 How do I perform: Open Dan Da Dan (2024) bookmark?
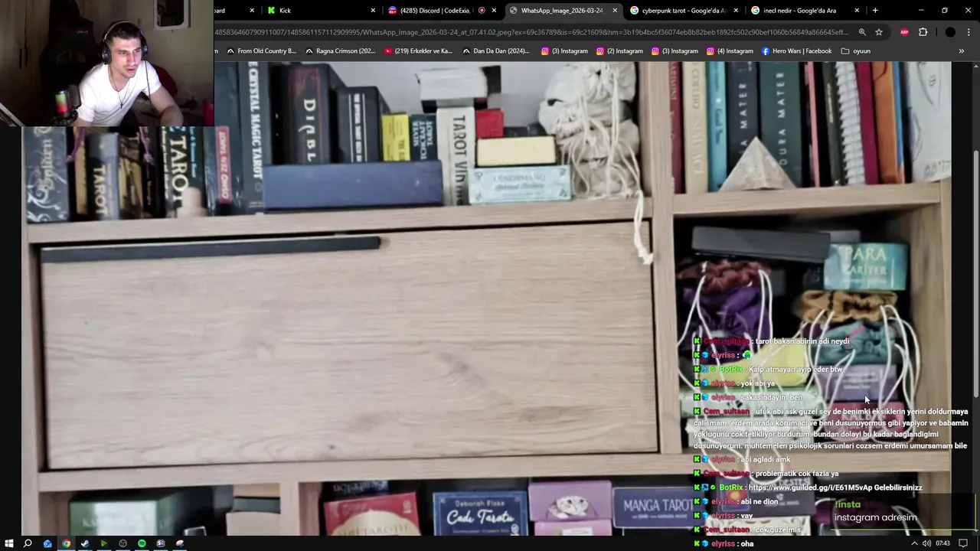[x=495, y=51]
